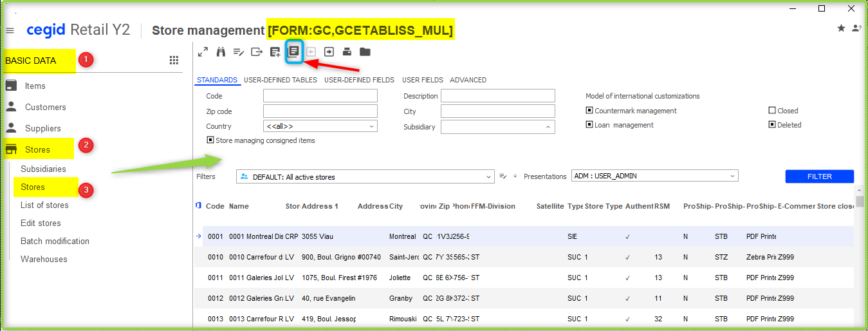The height and width of the screenshot is (331, 868).
Task: Click the binoculars search icon
Action: [221, 52]
